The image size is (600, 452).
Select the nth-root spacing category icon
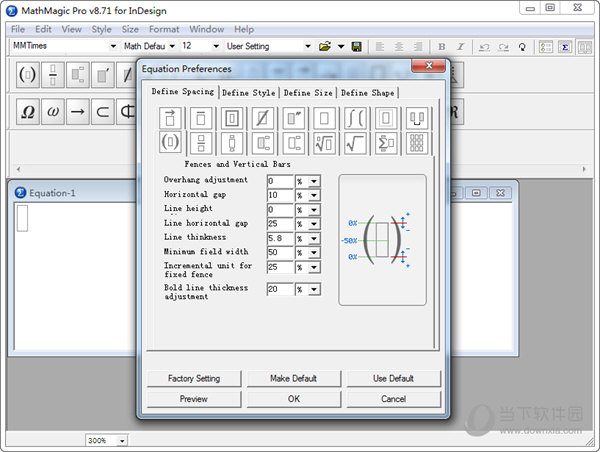(x=324, y=143)
